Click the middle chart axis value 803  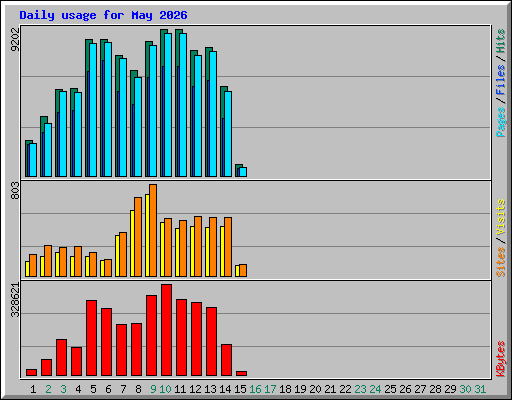coord(15,190)
